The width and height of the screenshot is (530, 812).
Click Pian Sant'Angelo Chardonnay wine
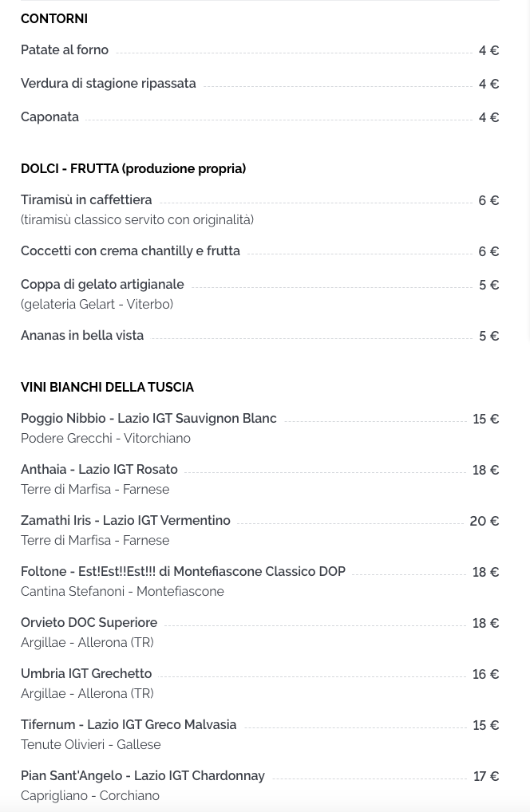point(143,776)
